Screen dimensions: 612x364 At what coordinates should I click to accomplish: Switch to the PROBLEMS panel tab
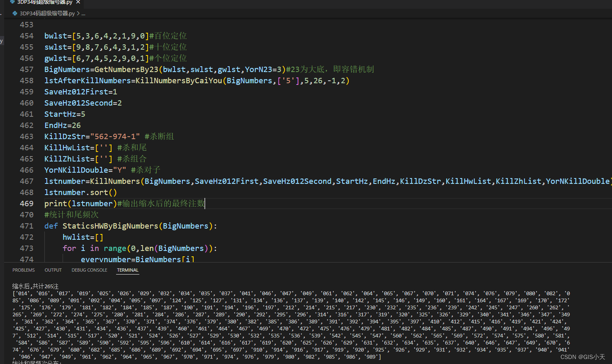tap(24, 270)
